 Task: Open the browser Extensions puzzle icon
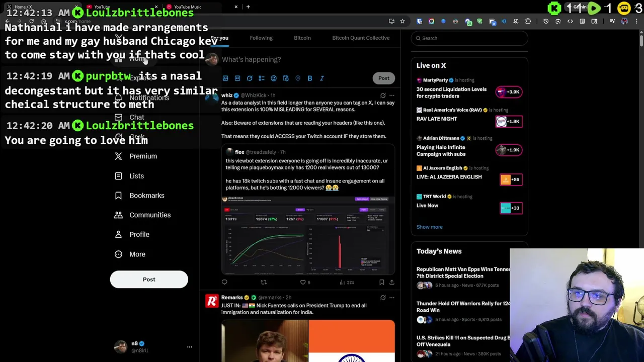pyautogui.click(x=528, y=21)
